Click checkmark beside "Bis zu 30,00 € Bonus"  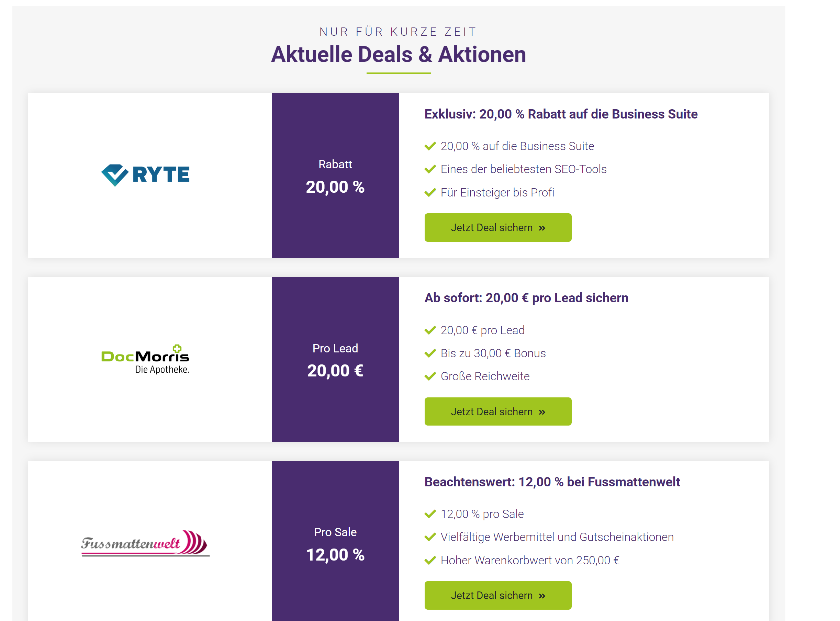430,353
